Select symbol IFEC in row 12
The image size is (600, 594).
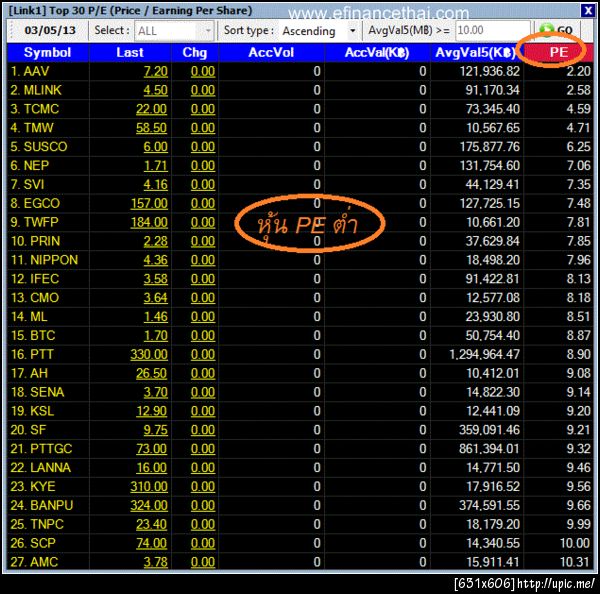click(x=44, y=279)
